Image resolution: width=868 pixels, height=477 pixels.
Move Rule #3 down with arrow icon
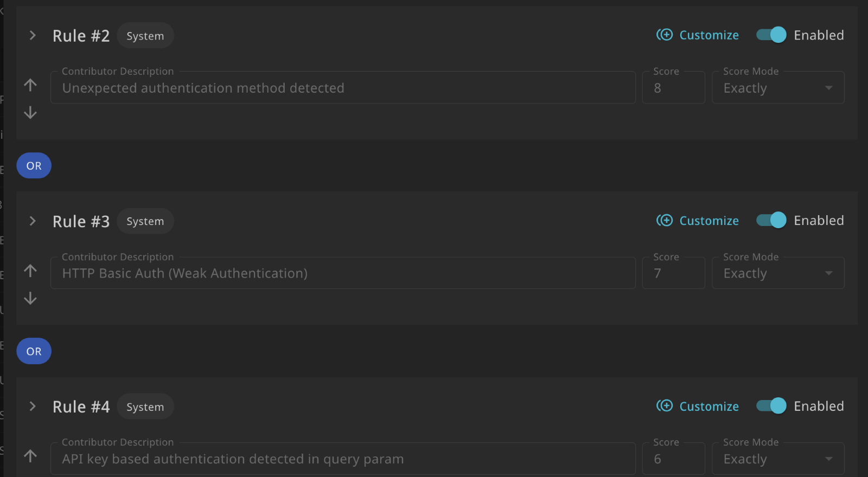click(30, 298)
